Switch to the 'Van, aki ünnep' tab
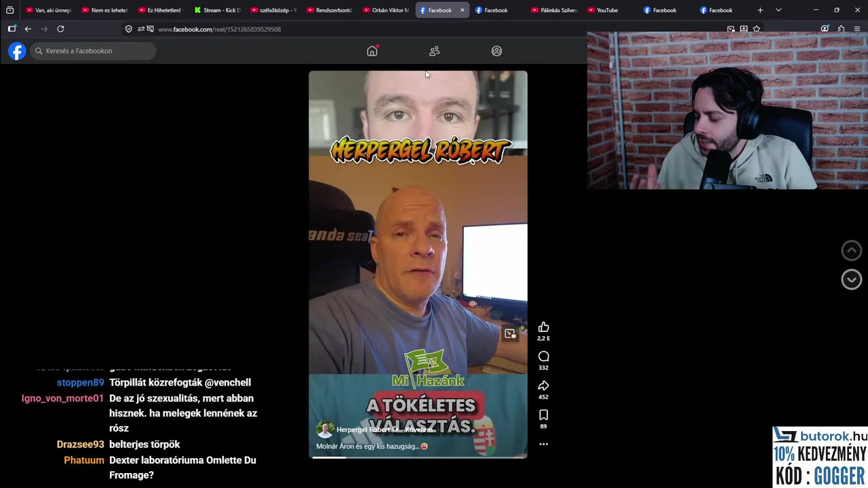868x488 pixels. [x=48, y=10]
